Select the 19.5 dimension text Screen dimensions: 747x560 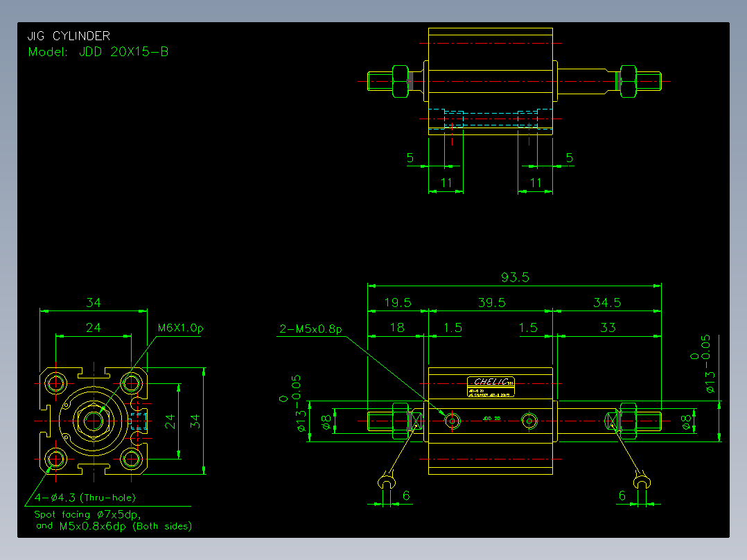398,303
